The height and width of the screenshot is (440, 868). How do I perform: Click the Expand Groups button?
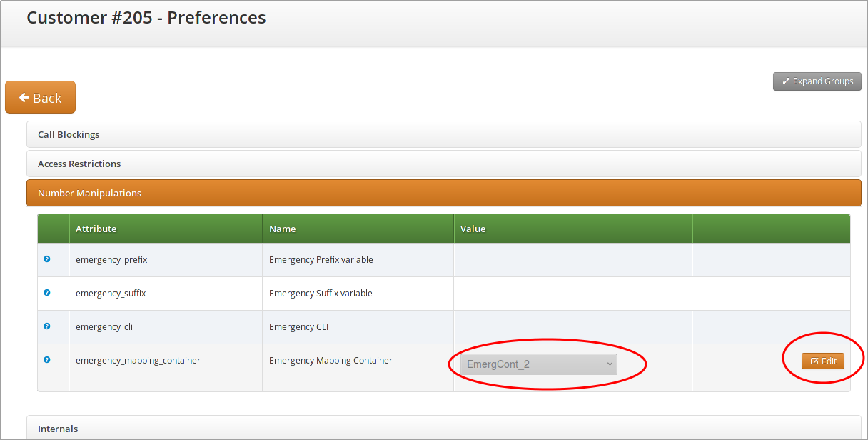pyautogui.click(x=817, y=81)
